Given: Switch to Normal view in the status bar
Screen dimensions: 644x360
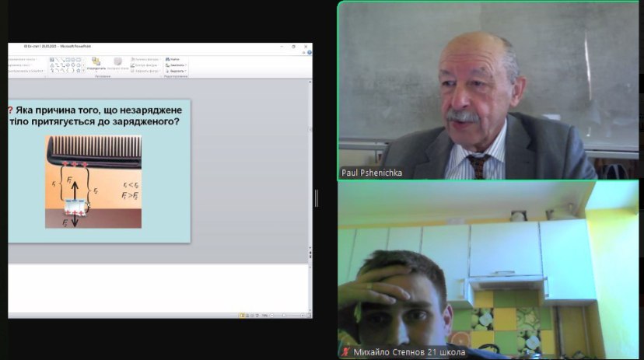Looking at the screenshot, I should point(242,316).
